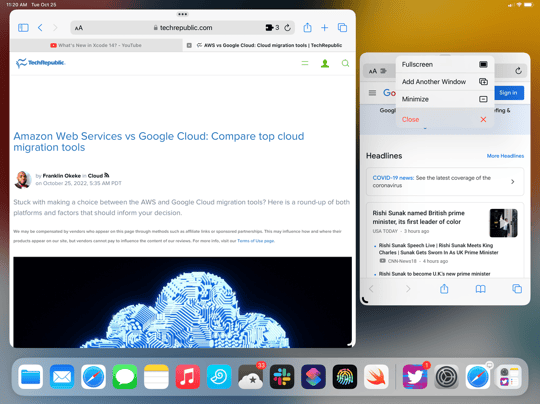Open share sheet in main Safari toolbar
The height and width of the screenshot is (404, 540).
308,28
